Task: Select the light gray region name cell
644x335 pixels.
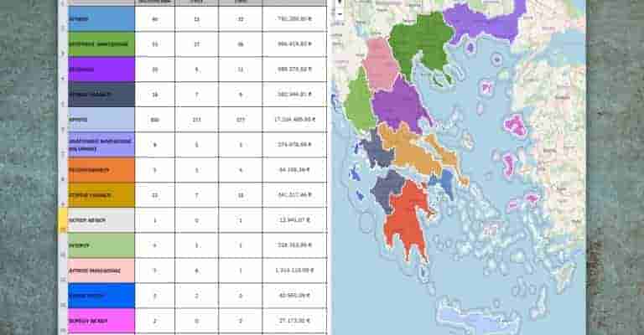Action: coord(101,219)
